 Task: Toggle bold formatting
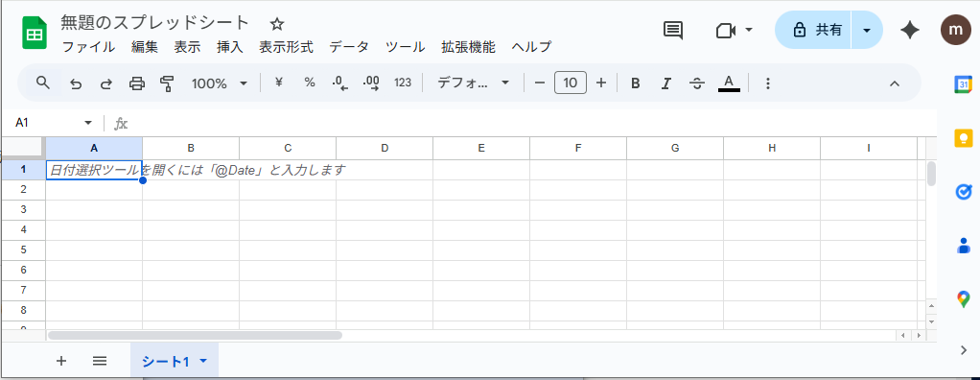[636, 83]
